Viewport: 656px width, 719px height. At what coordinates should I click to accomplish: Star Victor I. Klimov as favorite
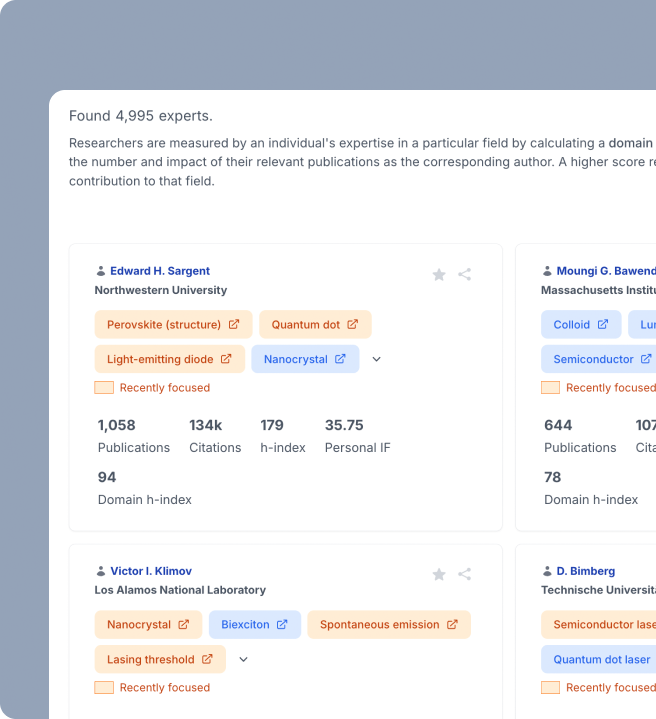pos(439,574)
